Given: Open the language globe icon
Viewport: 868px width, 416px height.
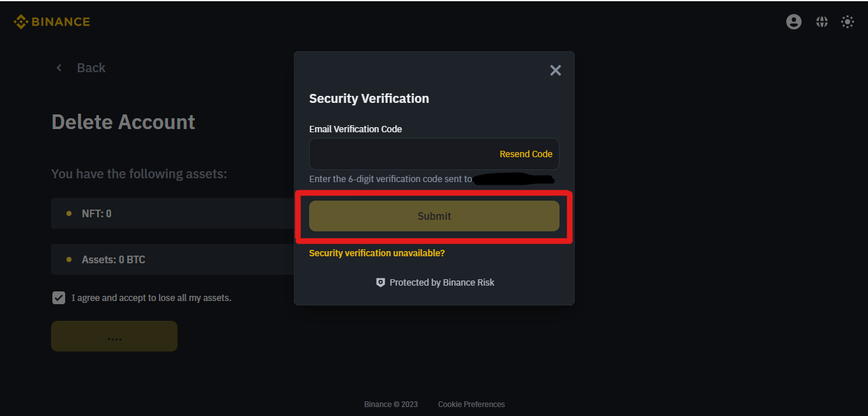Looking at the screenshot, I should [x=822, y=22].
